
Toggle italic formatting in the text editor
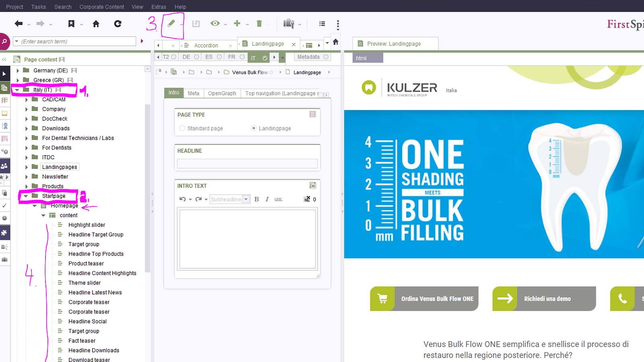click(266, 199)
